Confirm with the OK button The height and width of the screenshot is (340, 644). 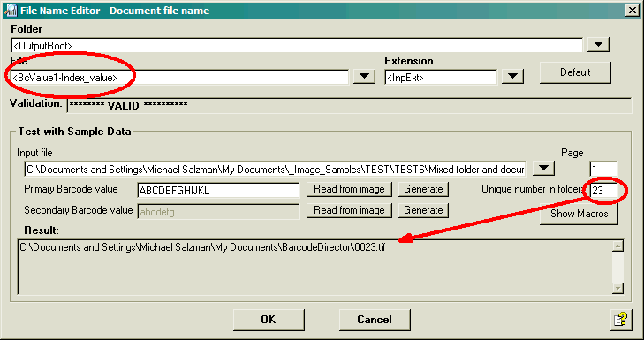point(269,320)
